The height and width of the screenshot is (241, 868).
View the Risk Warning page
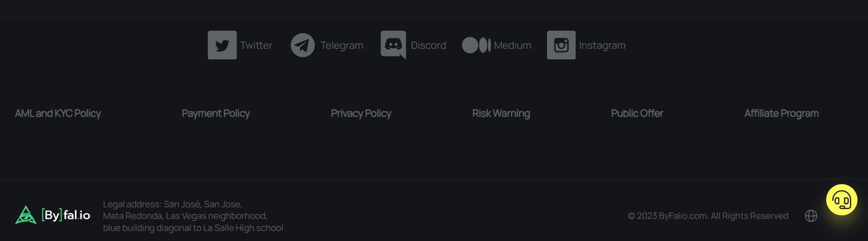[501, 114]
